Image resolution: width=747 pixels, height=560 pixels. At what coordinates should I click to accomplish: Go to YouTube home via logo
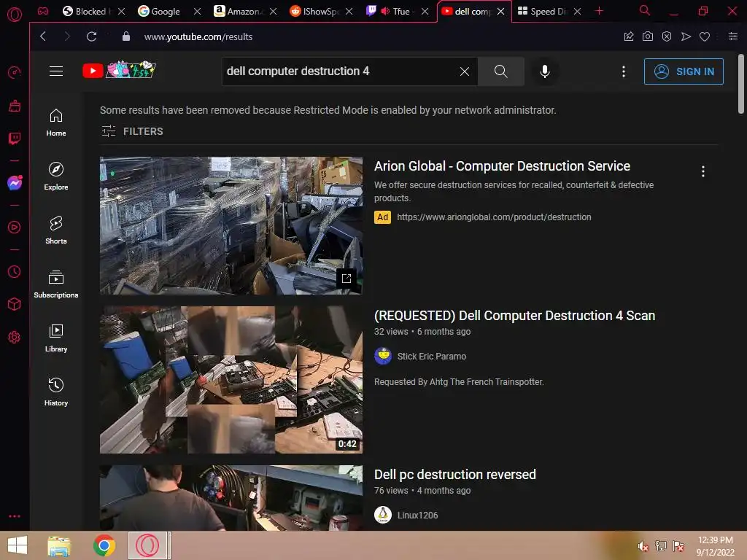click(x=119, y=71)
